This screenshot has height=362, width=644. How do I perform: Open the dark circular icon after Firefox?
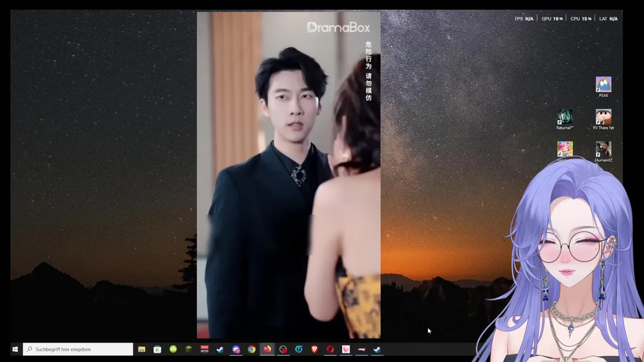click(x=283, y=349)
